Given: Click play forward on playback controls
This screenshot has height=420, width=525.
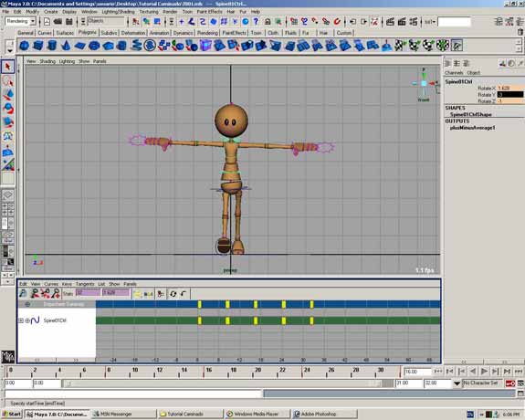Looking at the screenshot, I should click(484, 371).
